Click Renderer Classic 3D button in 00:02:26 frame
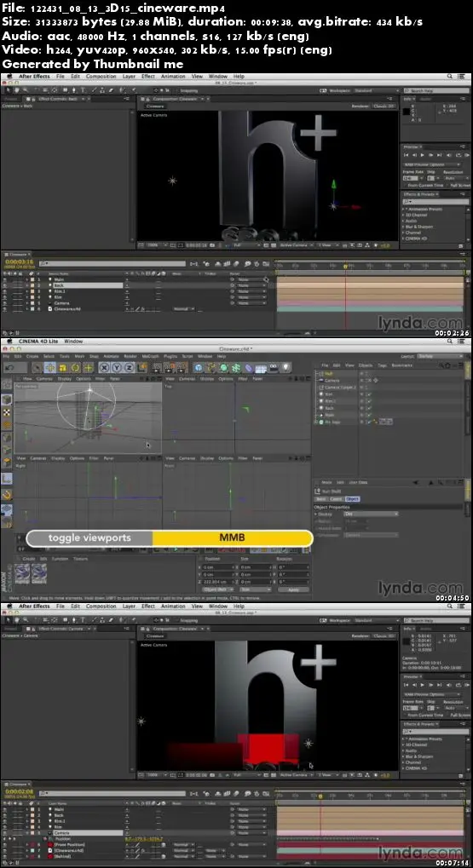 click(x=384, y=106)
